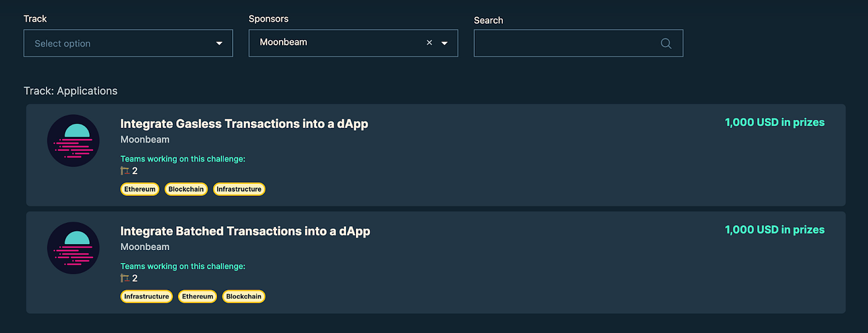Select Ethereum tag on Batched challenge

pos(197,296)
